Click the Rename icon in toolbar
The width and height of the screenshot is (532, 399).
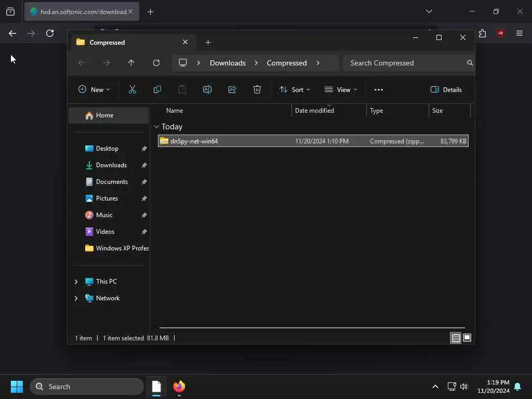207,89
